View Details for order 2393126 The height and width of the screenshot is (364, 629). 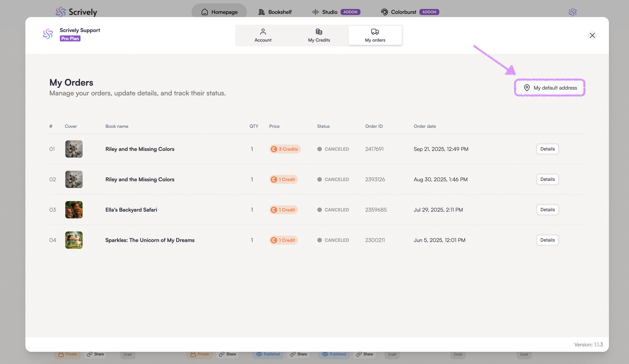point(547,180)
